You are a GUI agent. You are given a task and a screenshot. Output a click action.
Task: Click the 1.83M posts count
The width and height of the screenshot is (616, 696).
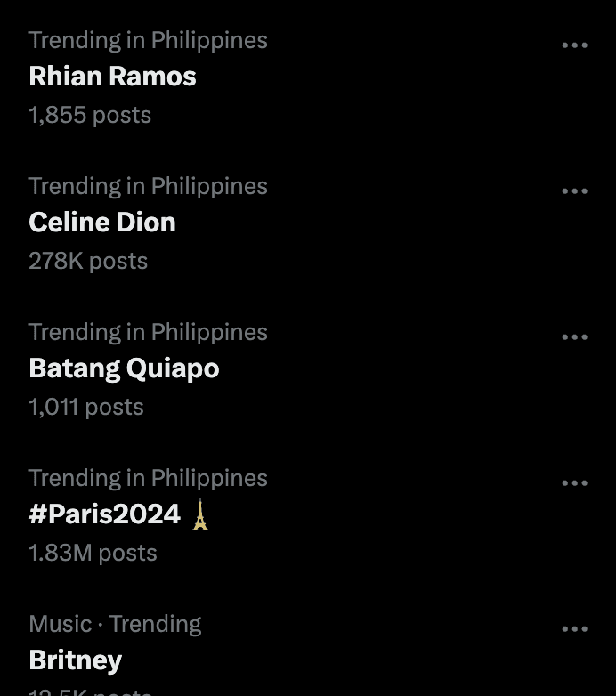93,553
